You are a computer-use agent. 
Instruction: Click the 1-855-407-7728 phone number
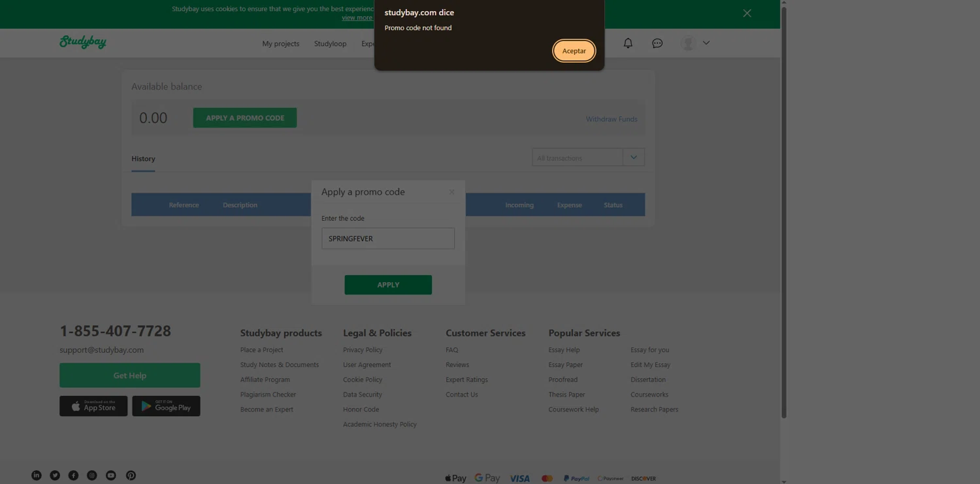pos(115,331)
